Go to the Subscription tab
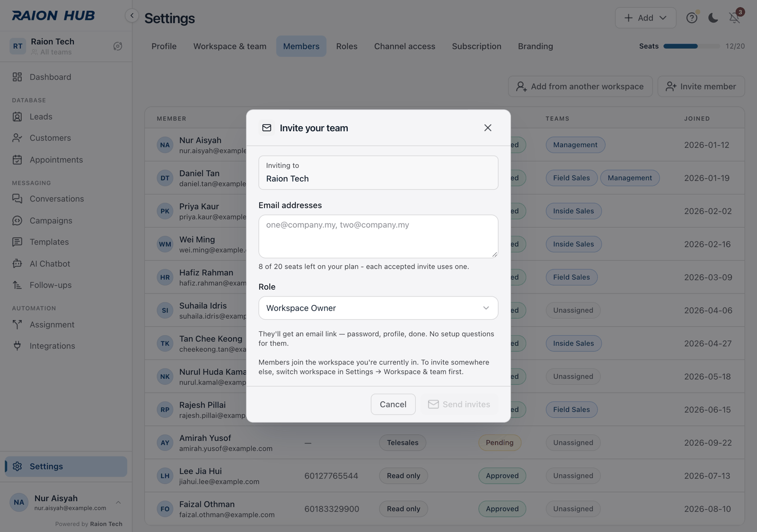Image resolution: width=757 pixels, height=532 pixels. coord(476,46)
